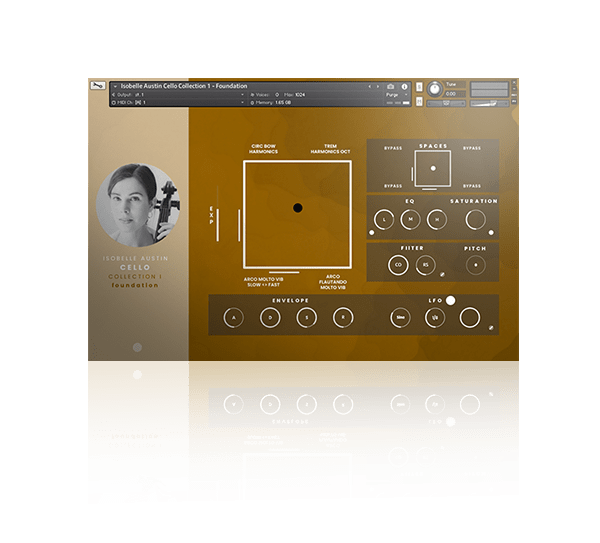This screenshot has width=600, height=543.
Task: Toggle the PV button in header
Action: point(514,101)
